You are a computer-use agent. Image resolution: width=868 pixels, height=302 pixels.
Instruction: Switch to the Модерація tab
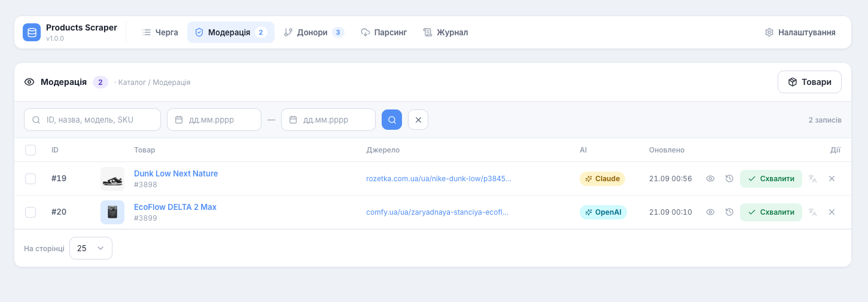pos(231,32)
